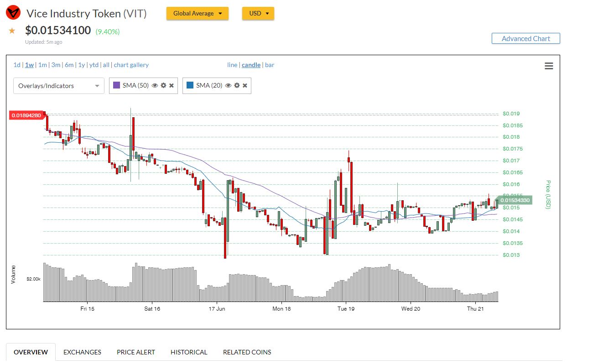Select the 3m time range

coord(56,65)
